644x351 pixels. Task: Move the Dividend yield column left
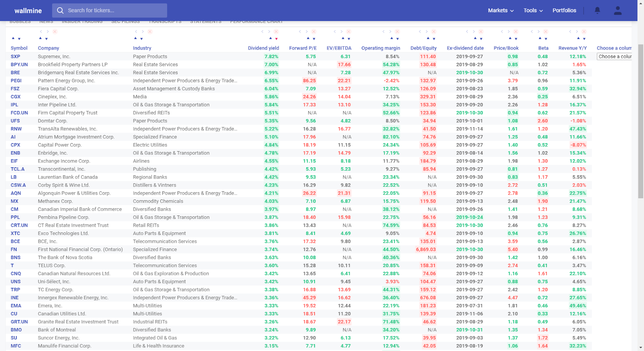(x=262, y=31)
